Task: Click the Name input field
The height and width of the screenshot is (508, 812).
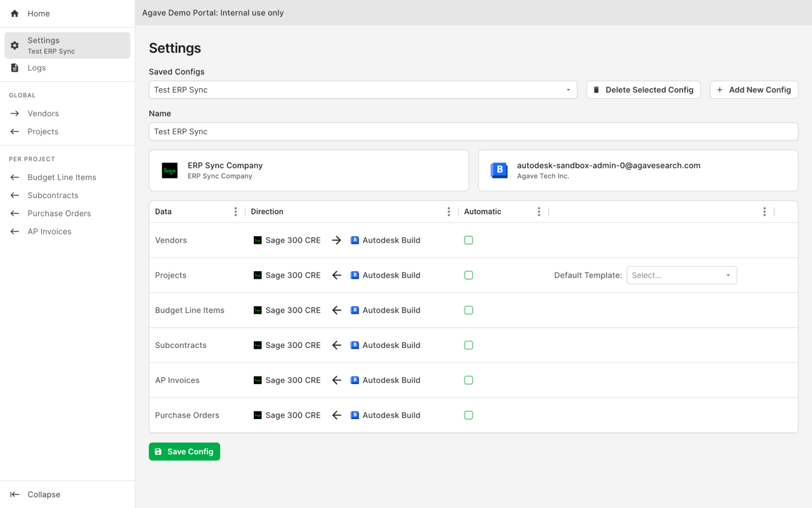Action: tap(473, 131)
